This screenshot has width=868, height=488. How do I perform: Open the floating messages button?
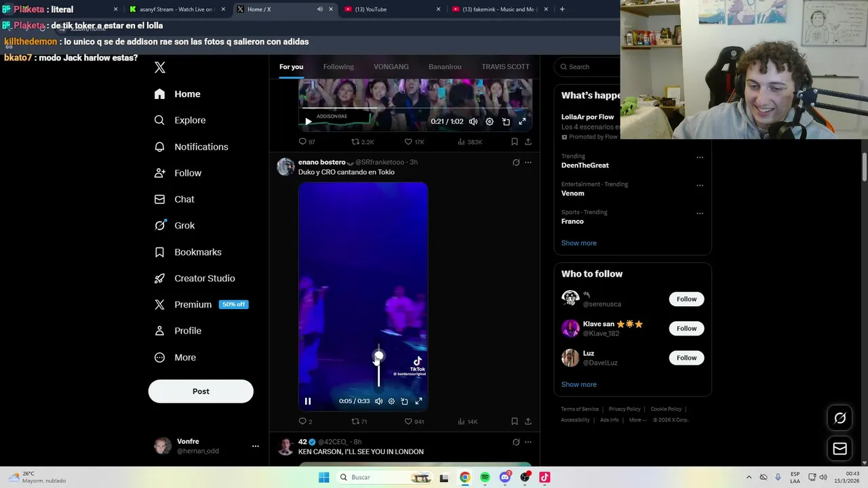[x=840, y=449]
